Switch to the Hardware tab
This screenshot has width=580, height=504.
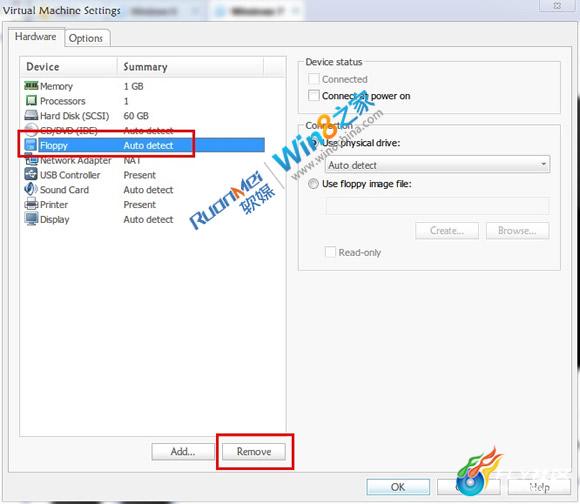click(x=36, y=37)
